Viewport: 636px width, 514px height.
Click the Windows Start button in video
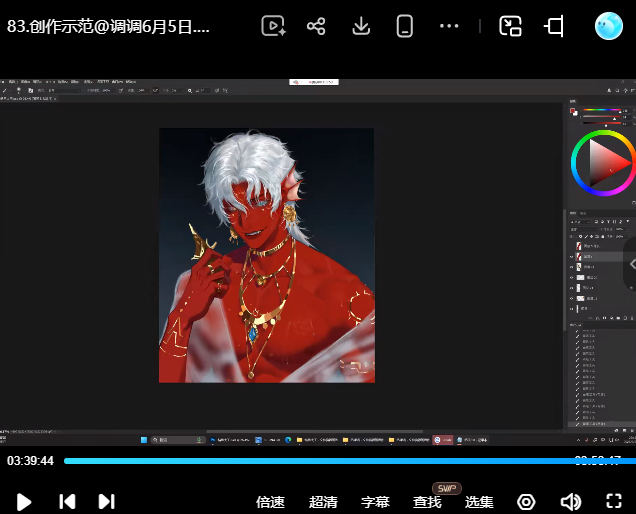144,440
